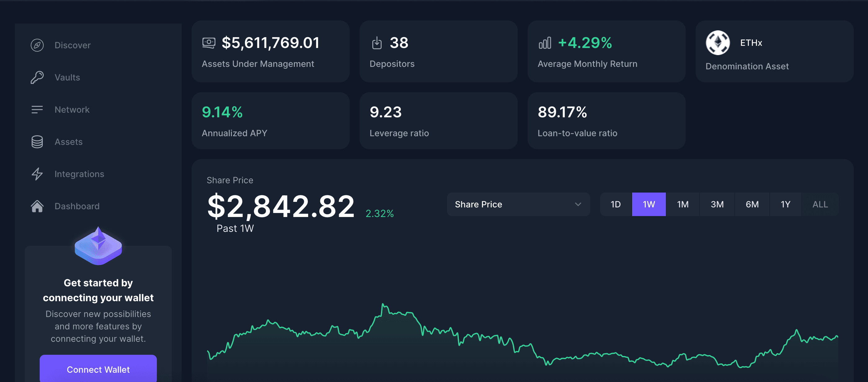Go to the Integrations menu item
Screen dimensions: 868x382
coord(79,174)
